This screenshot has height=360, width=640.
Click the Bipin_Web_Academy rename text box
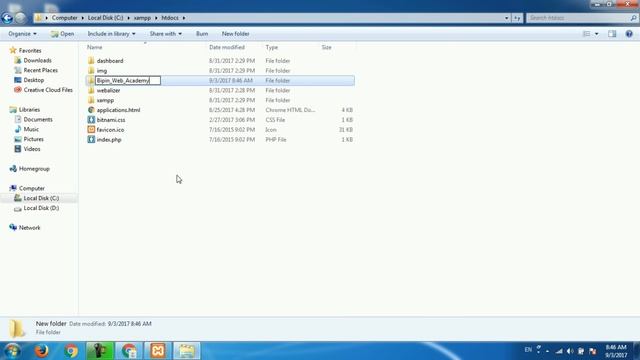coord(128,80)
